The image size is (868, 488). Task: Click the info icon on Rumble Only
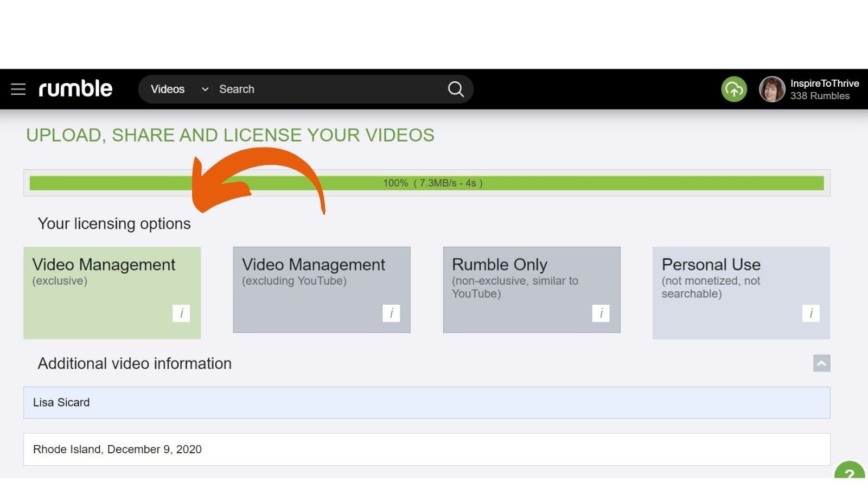point(602,313)
